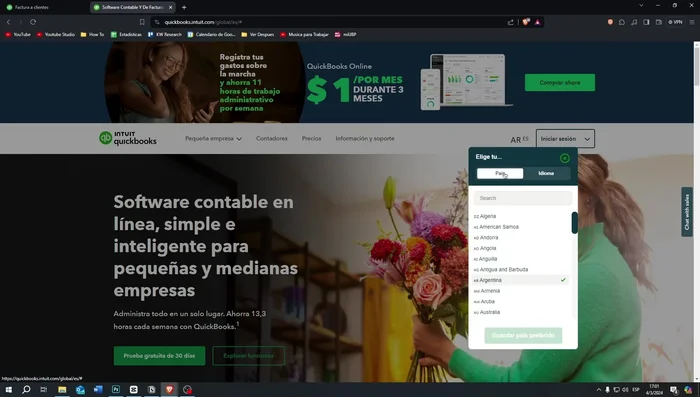The width and height of the screenshot is (700, 397).
Task: Open the KW Research bookmark
Action: click(165, 34)
